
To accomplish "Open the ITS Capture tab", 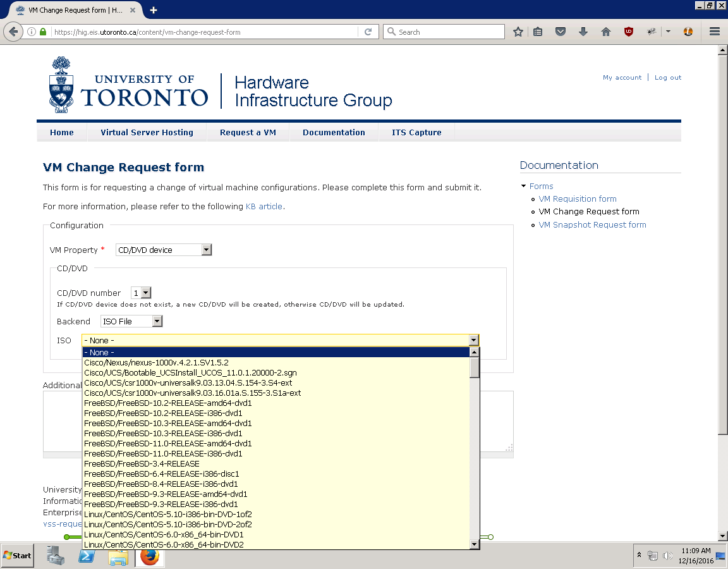I will [x=416, y=132].
